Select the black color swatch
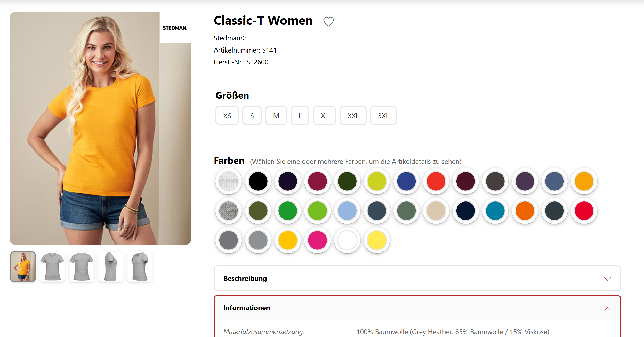 258,181
